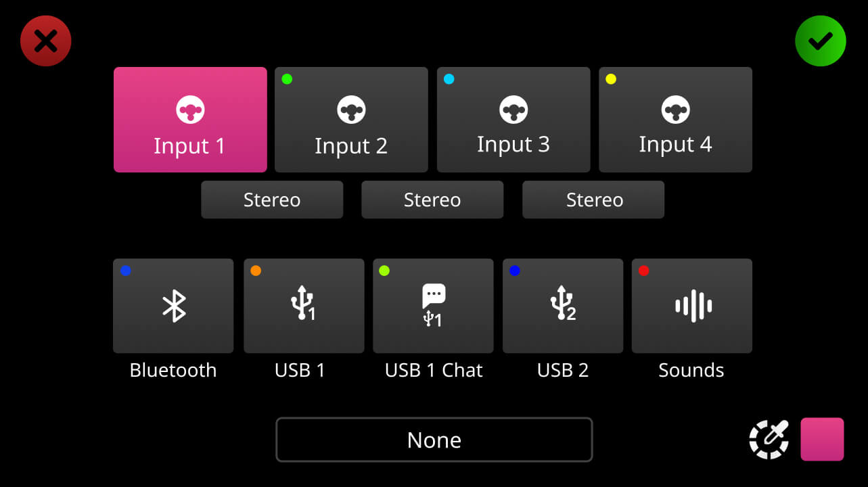This screenshot has height=487, width=868.
Task: Toggle Stereo link between Input 2 and 3
Action: click(x=432, y=200)
